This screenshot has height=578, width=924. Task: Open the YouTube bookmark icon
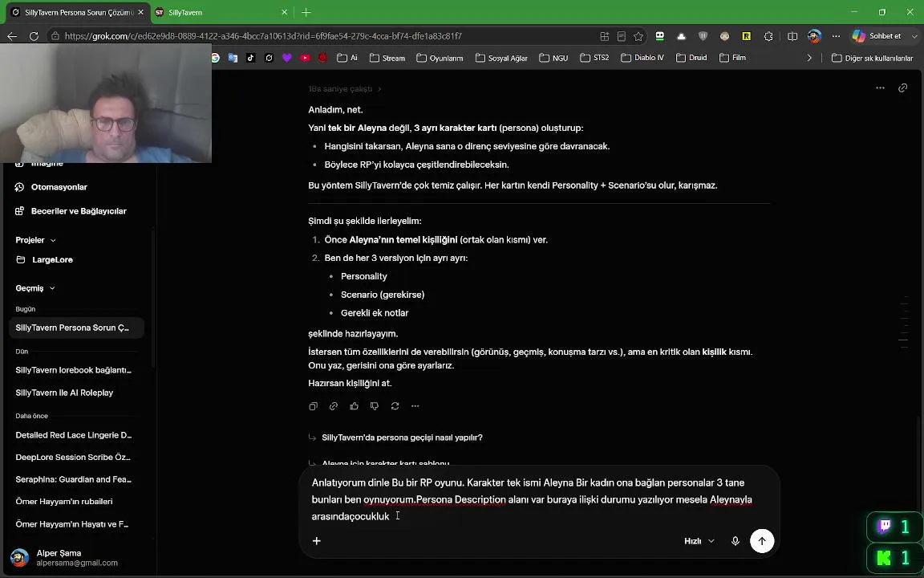pos(306,58)
